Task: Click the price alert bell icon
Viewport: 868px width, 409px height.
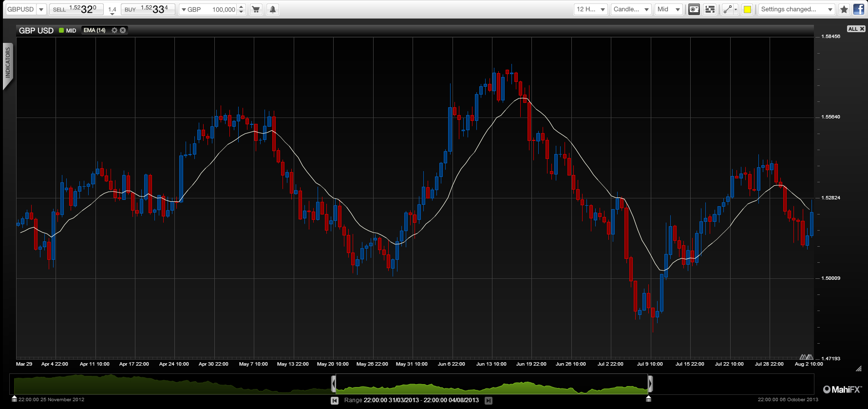Action: tap(273, 9)
